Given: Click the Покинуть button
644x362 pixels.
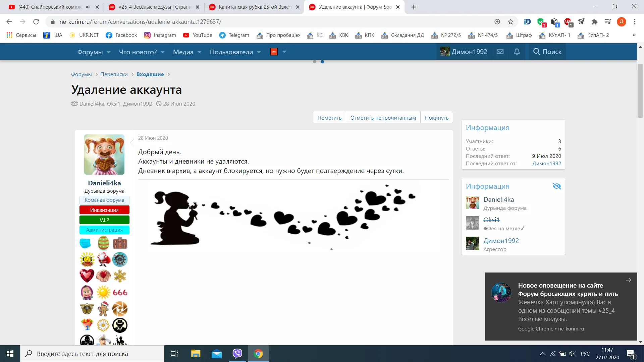Looking at the screenshot, I should coord(436,118).
